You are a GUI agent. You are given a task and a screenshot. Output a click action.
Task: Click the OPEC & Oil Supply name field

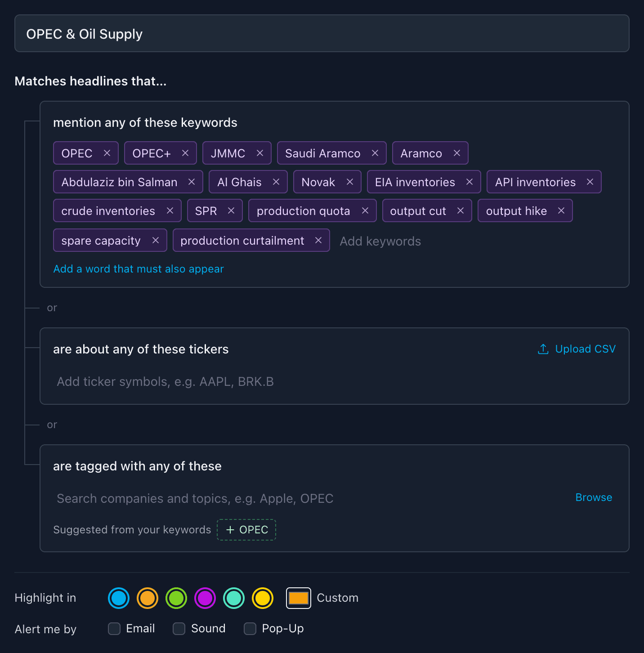322,33
